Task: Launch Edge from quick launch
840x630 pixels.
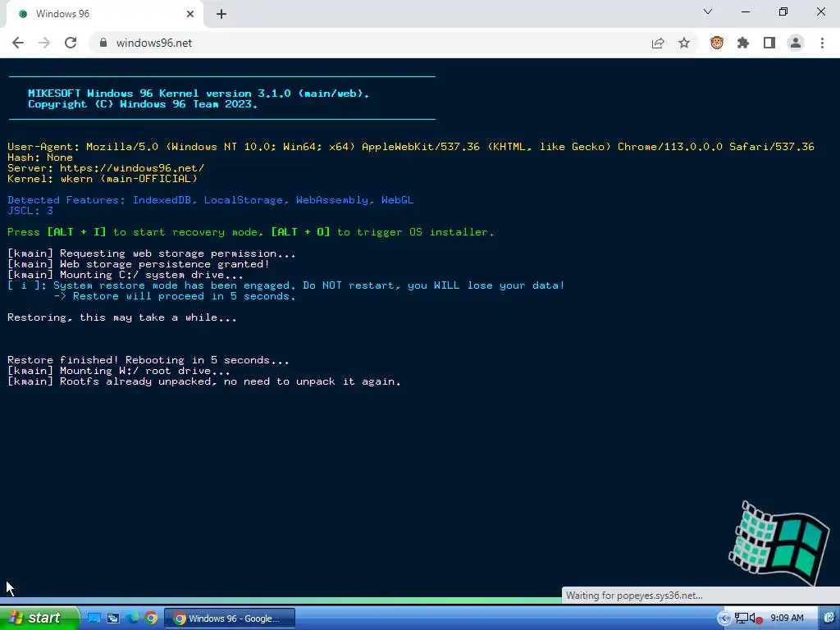Action: [132, 619]
